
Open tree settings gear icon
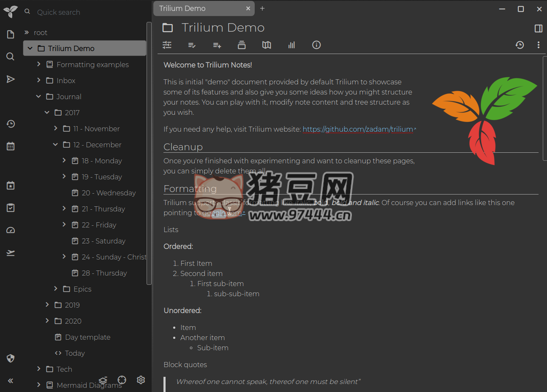(141, 380)
